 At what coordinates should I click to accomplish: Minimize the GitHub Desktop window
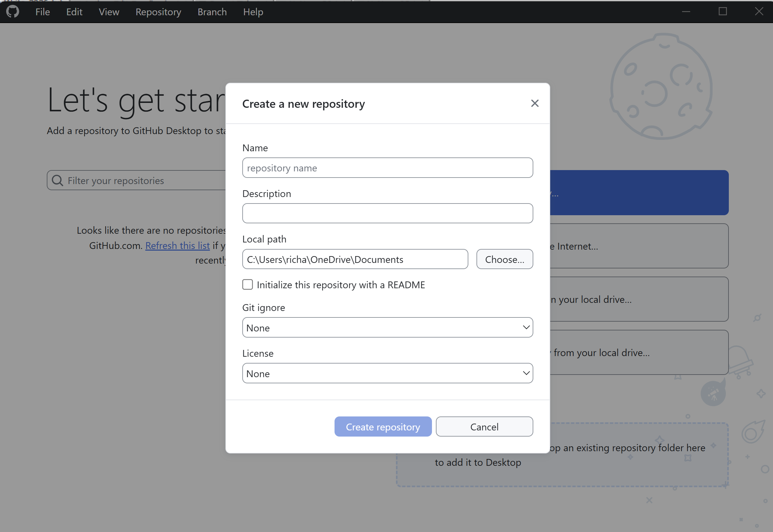686,12
